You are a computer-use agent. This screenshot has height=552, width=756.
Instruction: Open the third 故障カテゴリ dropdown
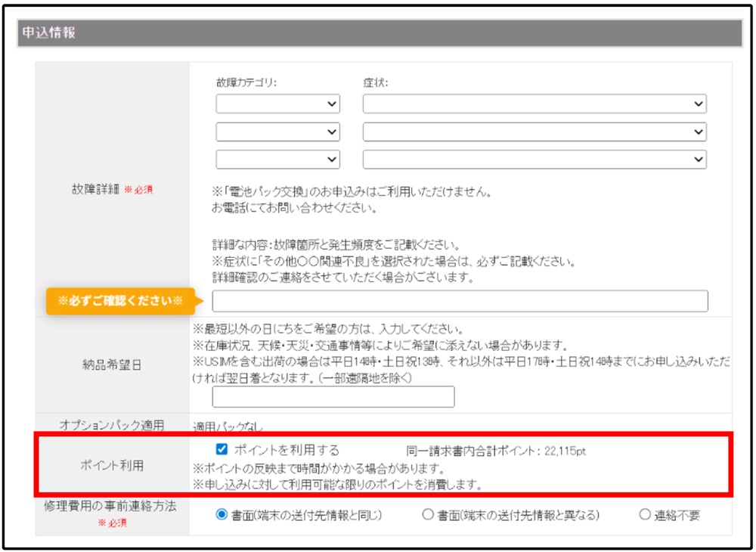(x=277, y=159)
